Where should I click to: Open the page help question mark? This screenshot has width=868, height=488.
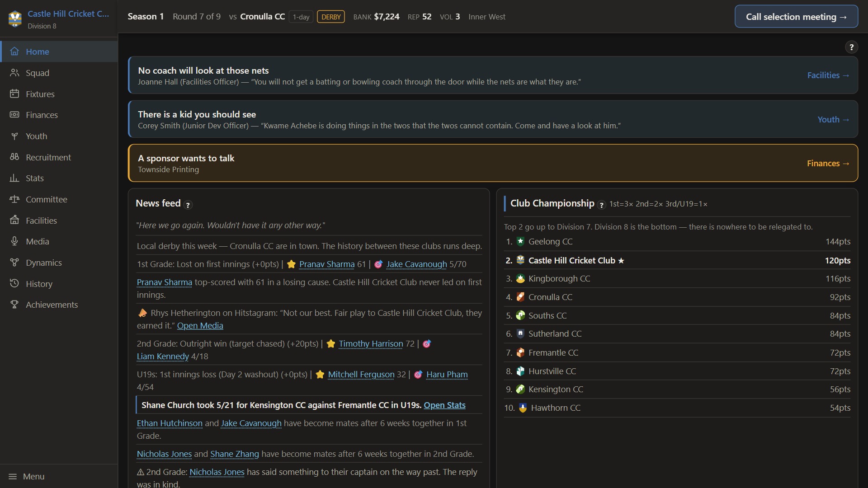(x=851, y=47)
